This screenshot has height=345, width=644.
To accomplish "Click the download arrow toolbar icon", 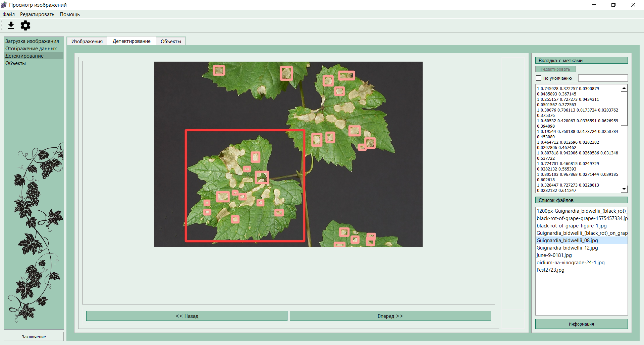I will tap(11, 25).
